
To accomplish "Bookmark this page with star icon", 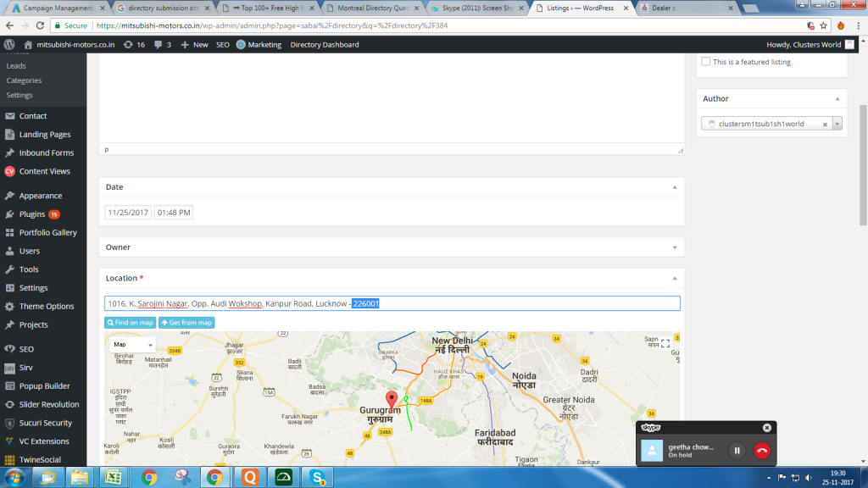I will (824, 25).
